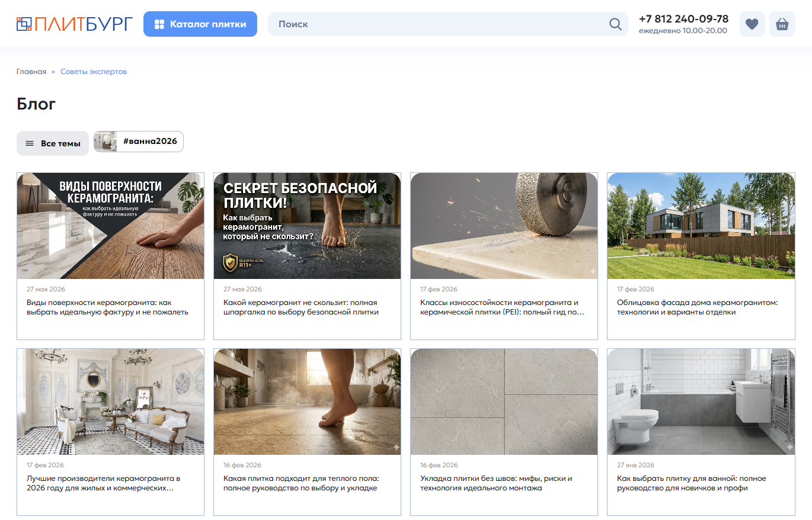This screenshot has height=520, width=812.
Task: Click into the Поиск search field
Action: [x=439, y=24]
